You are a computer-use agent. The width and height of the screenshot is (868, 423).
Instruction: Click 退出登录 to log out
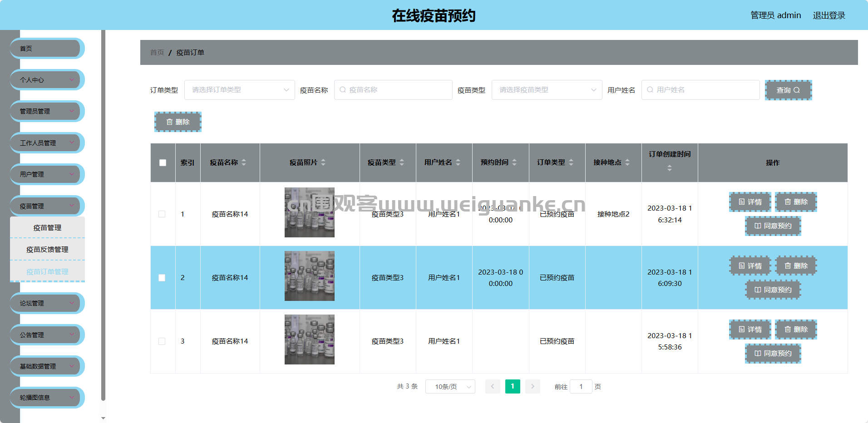click(829, 15)
